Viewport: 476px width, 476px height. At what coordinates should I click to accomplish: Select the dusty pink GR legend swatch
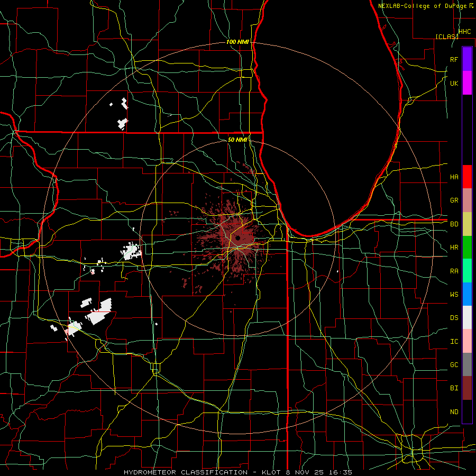[467, 200]
